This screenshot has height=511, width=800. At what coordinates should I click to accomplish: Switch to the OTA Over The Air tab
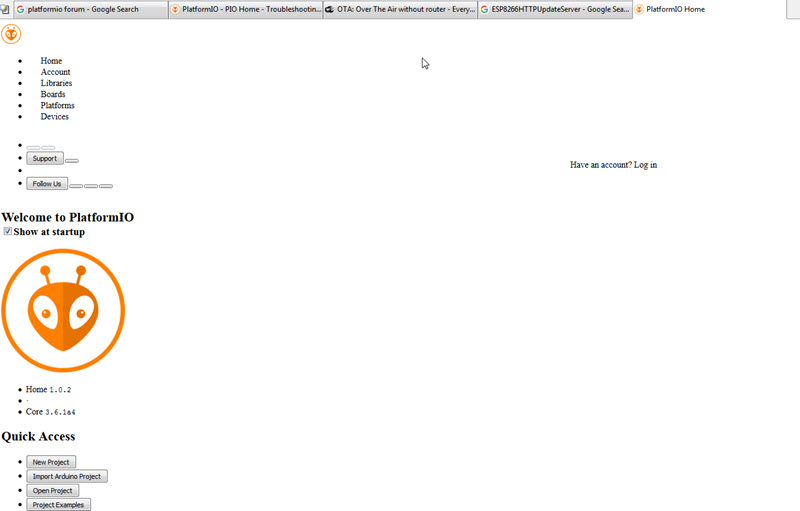point(400,9)
